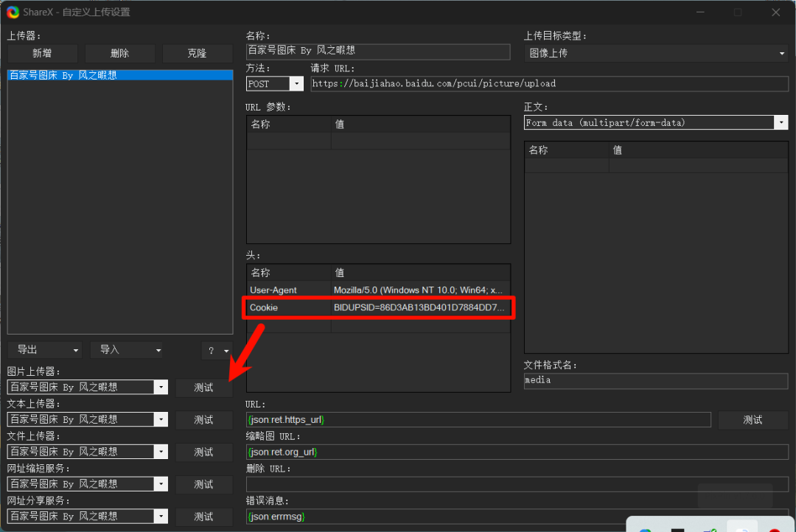
Task: Click the 名称 column header in URL 参数 table
Action: pos(290,125)
